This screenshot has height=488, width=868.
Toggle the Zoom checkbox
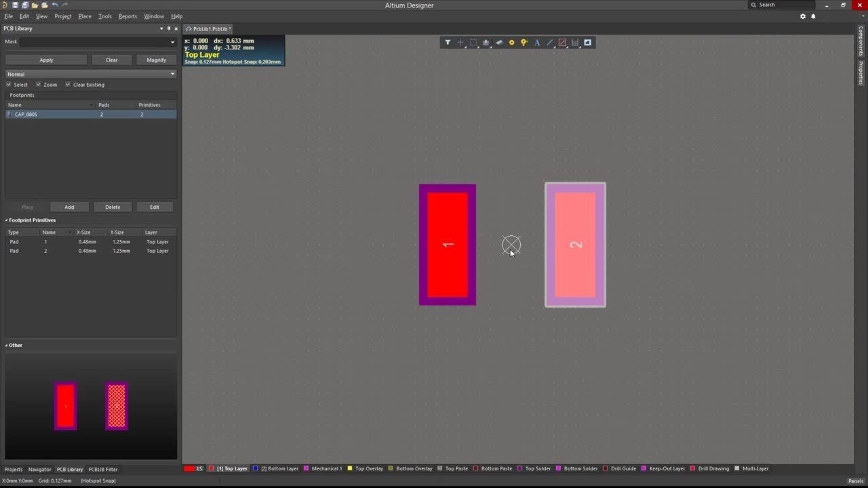click(x=39, y=85)
